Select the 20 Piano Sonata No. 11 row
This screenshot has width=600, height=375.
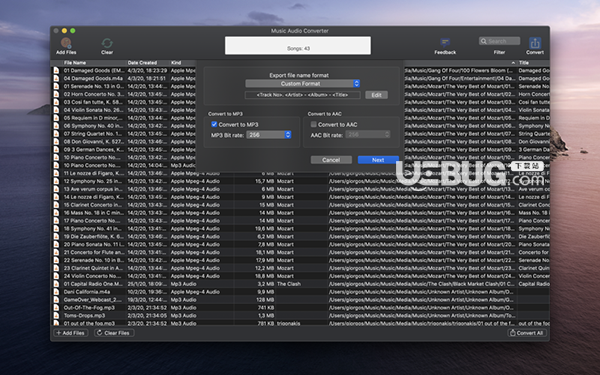pos(300,245)
